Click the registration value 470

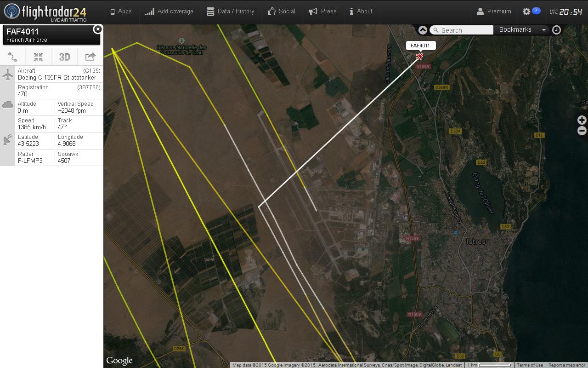click(x=23, y=94)
